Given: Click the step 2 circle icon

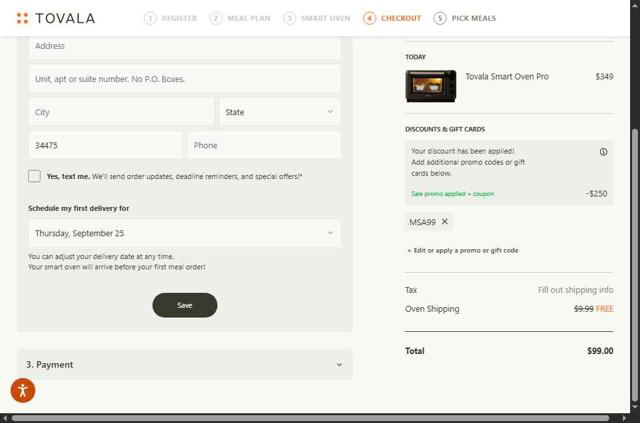Looking at the screenshot, I should point(216,18).
